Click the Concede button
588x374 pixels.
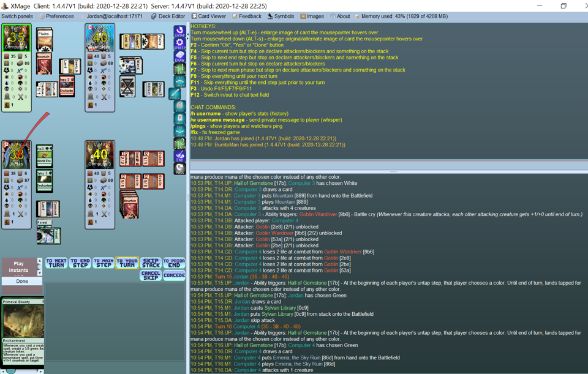174,275
